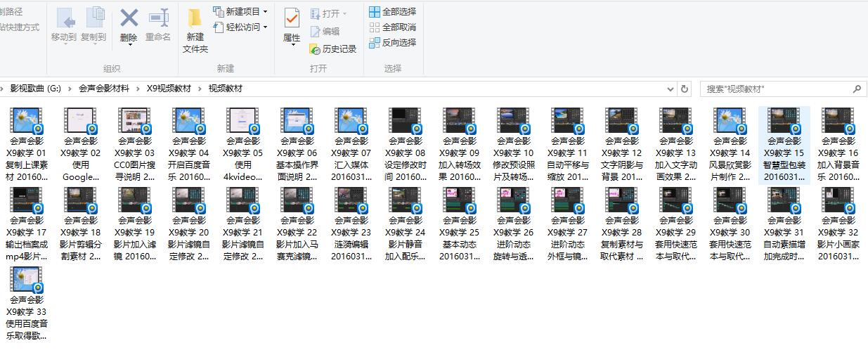868x362 pixels.
Task: Select video X9教学 19 影片加入滤镜
Action: 135,224
